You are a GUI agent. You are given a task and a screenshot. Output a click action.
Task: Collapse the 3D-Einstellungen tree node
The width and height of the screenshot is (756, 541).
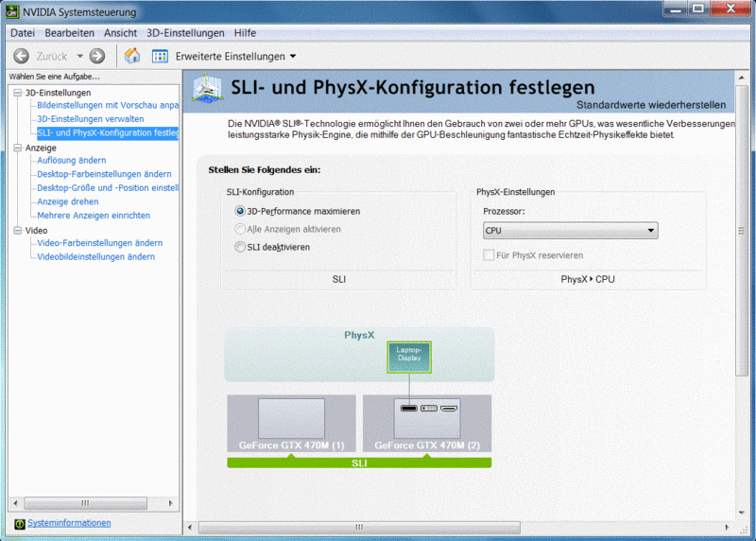tap(18, 93)
